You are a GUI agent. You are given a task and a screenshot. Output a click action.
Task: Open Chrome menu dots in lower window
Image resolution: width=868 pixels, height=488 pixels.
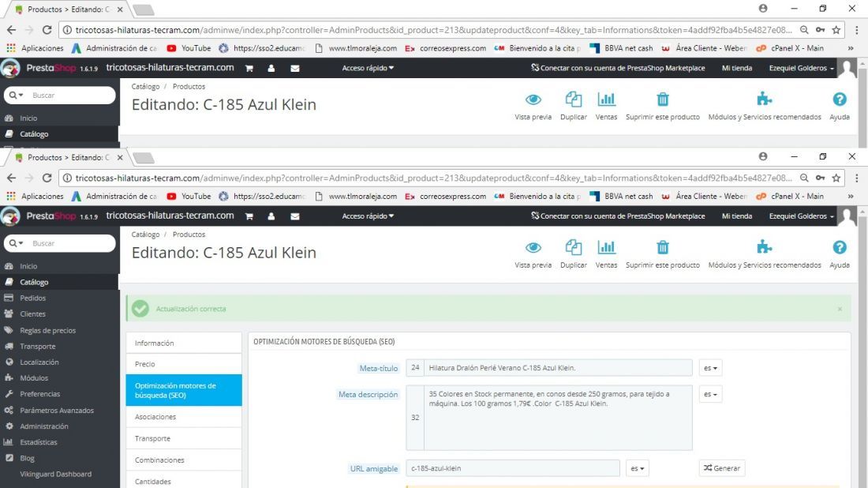point(856,178)
